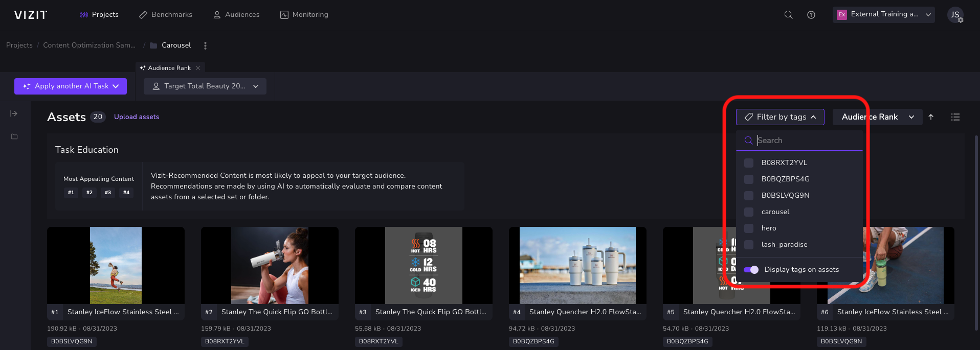This screenshot has height=350, width=980.
Task: Check the B08RXT2YVL tag filter
Action: tap(749, 162)
